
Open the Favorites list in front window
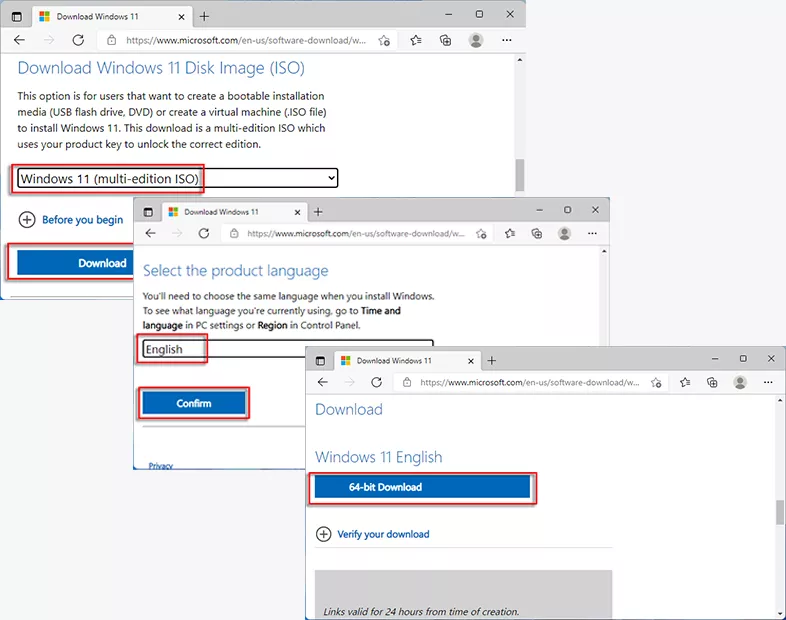pos(685,382)
